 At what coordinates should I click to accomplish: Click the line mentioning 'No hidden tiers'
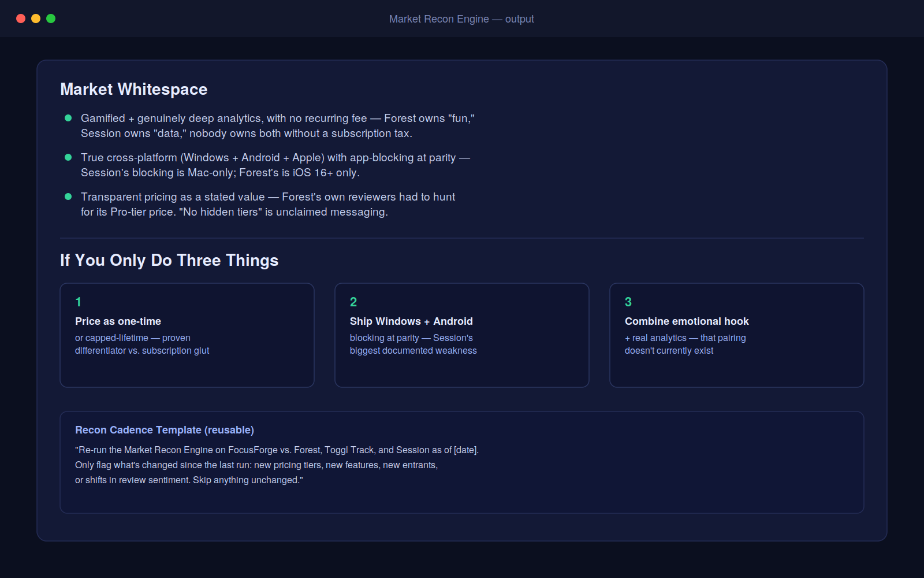coord(234,212)
